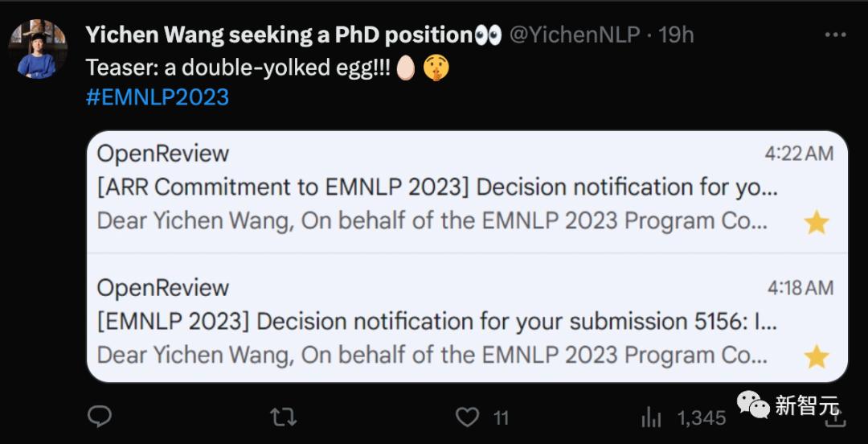Open Yichen Wang's profile picture
The height and width of the screenshot is (444, 868).
[x=38, y=49]
